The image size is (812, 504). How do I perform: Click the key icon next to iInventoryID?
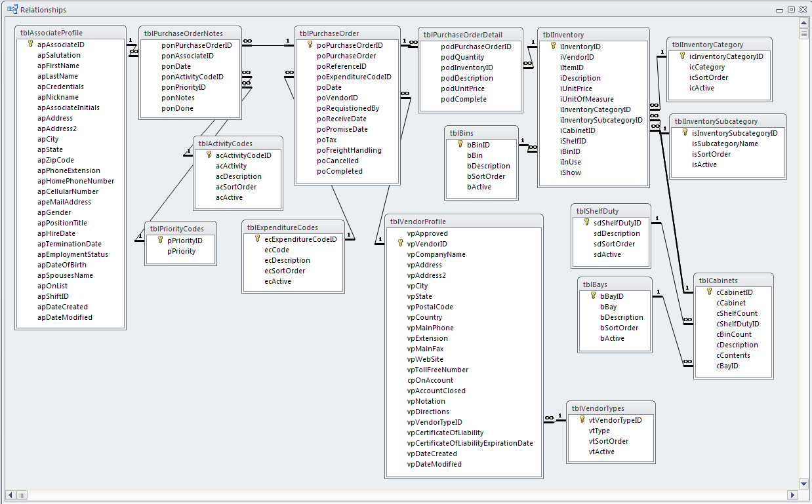pyautogui.click(x=552, y=47)
